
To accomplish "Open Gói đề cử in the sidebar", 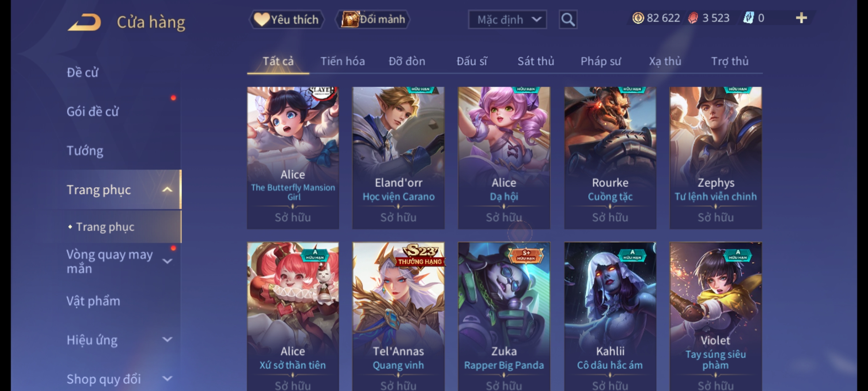I will pyautogui.click(x=93, y=112).
